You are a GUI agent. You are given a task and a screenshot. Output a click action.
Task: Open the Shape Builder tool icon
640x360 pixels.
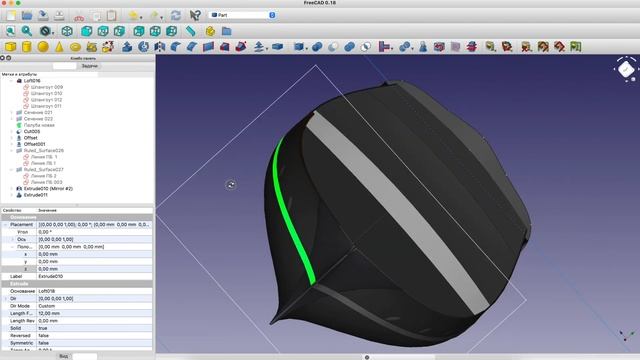[108, 47]
